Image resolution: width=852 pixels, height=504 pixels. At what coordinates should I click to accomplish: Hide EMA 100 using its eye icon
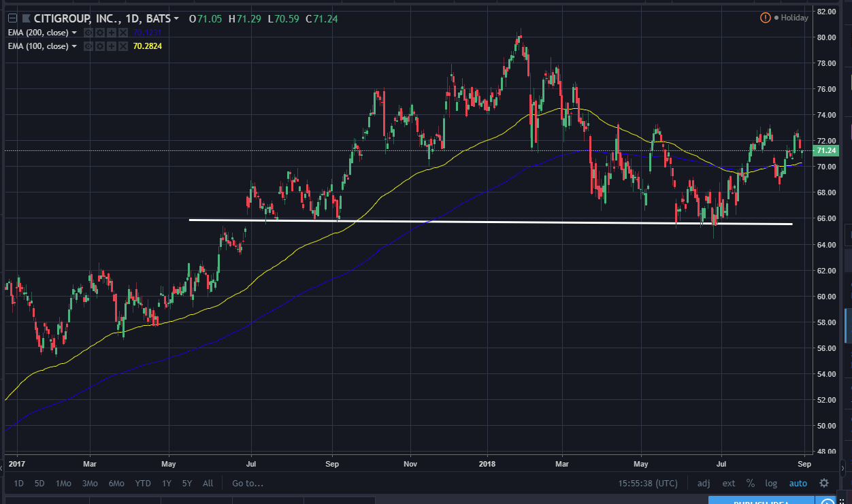coord(88,46)
